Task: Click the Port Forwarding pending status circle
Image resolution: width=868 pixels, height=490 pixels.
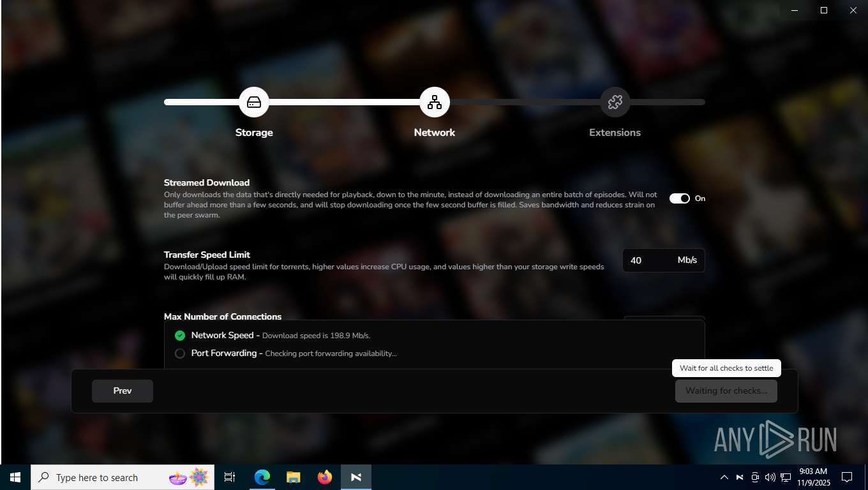Action: (x=180, y=353)
